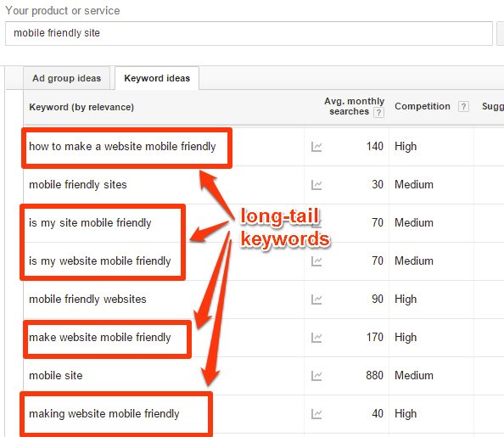Sort by Avg. monthly searches column
The height and width of the screenshot is (437, 504).
pyautogui.click(x=354, y=106)
